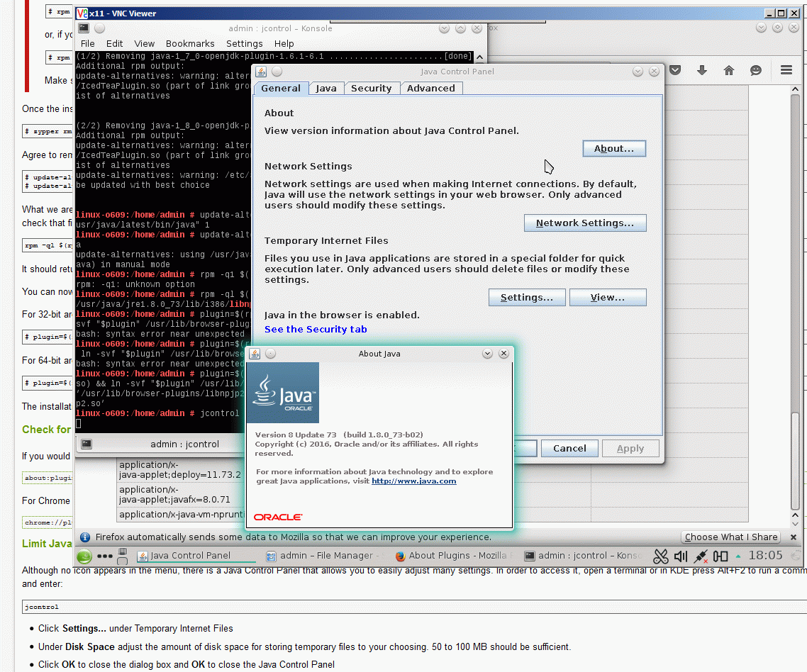Open the Konsole Bookmarks menu
The height and width of the screenshot is (672, 807).
click(190, 44)
